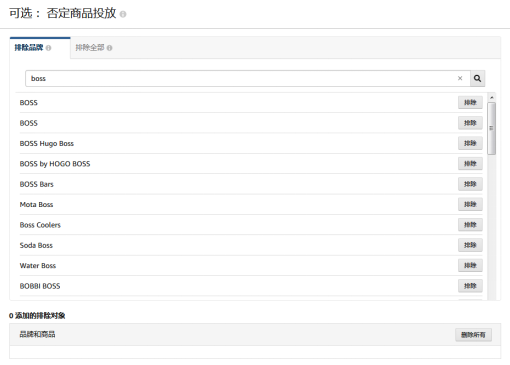
Task: Exclude the Boss Coolers brand
Action: tap(470, 225)
